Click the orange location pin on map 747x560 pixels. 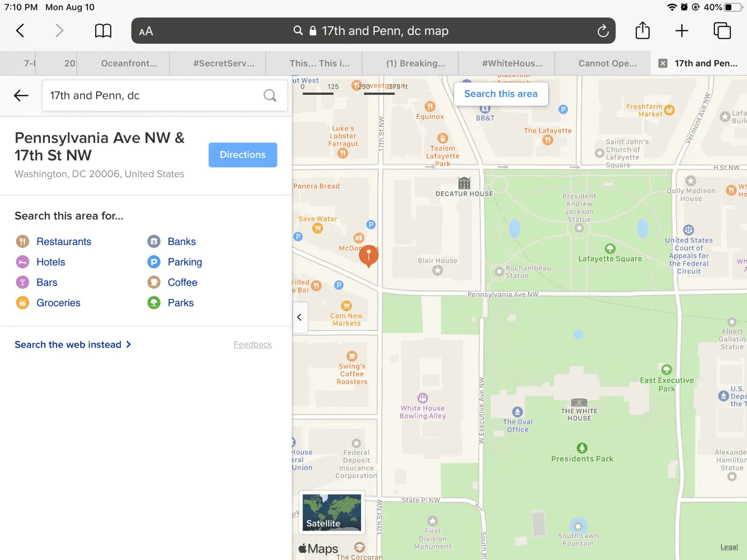tap(368, 255)
